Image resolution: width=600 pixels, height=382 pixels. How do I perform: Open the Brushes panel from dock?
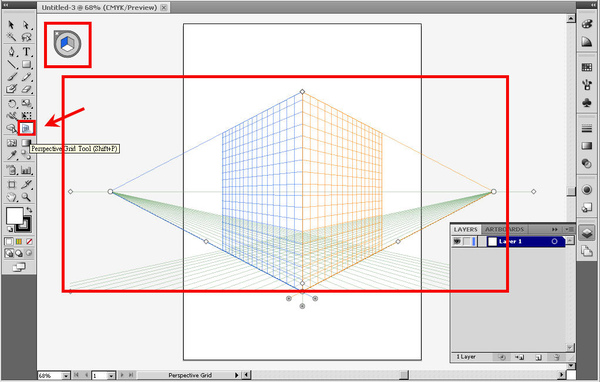(x=587, y=85)
